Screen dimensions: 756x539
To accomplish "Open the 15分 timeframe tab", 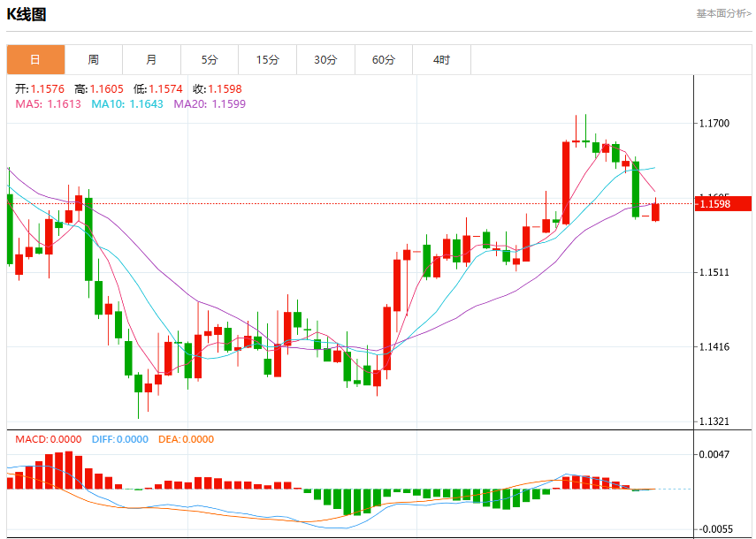I will click(x=268, y=60).
